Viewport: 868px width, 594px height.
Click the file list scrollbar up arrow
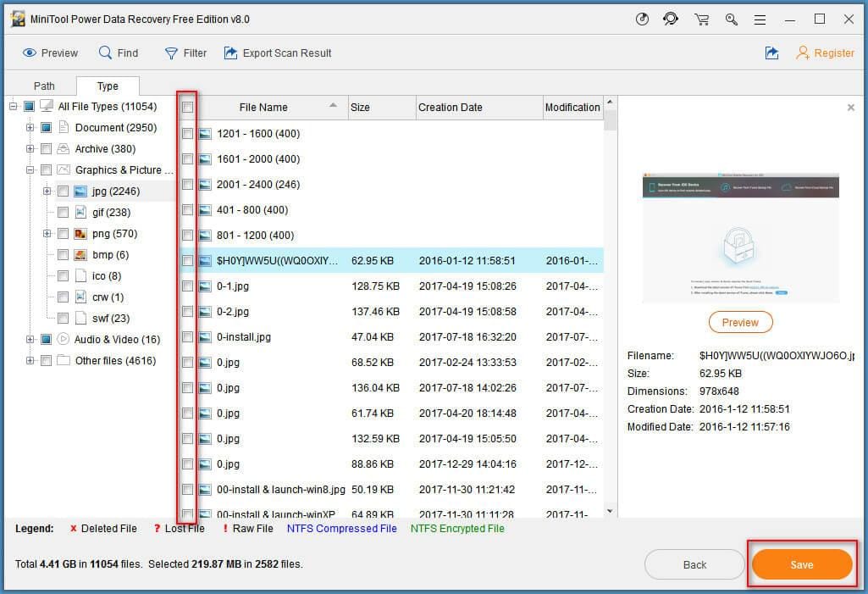[x=610, y=103]
